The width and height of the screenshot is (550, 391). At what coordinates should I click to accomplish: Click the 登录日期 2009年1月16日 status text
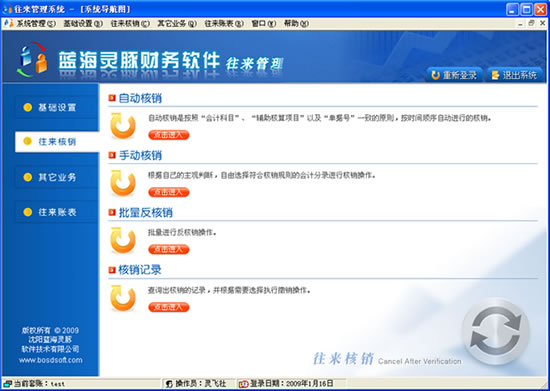click(291, 384)
